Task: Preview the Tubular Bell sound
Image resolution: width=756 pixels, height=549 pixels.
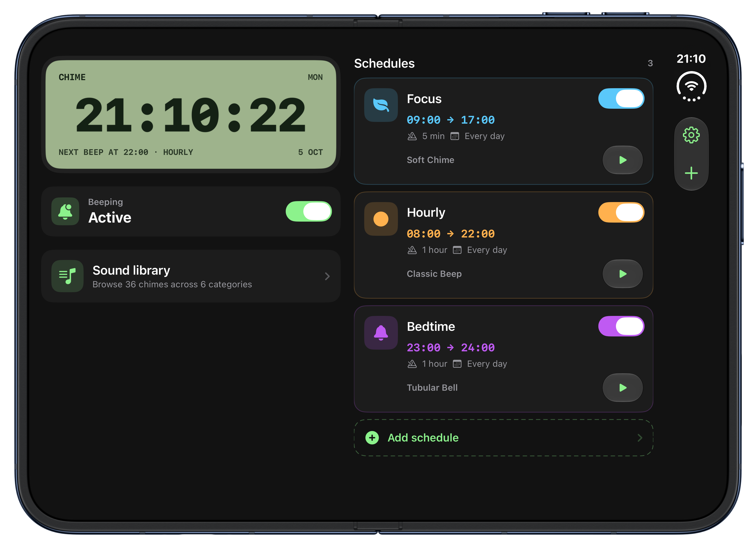Action: click(622, 388)
